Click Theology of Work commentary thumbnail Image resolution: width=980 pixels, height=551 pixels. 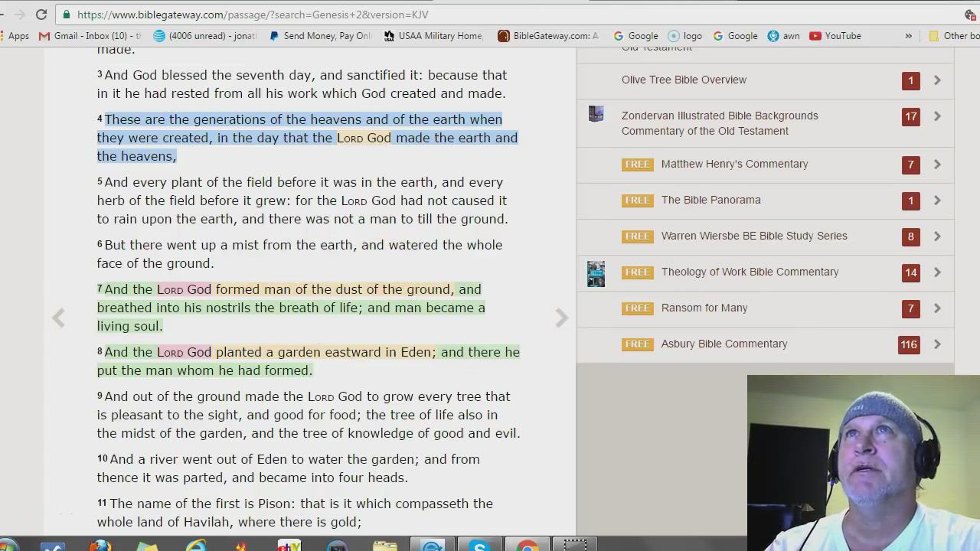click(x=596, y=273)
